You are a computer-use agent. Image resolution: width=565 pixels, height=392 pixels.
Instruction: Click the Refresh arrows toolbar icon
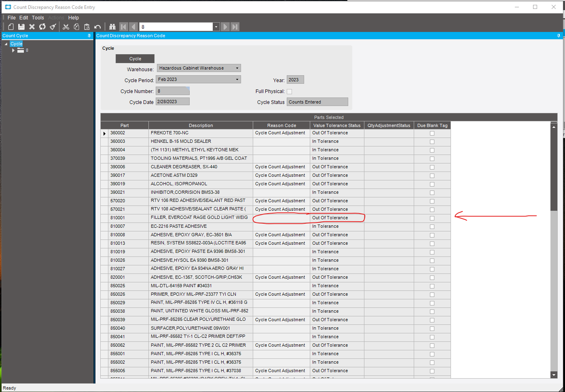coord(42,27)
